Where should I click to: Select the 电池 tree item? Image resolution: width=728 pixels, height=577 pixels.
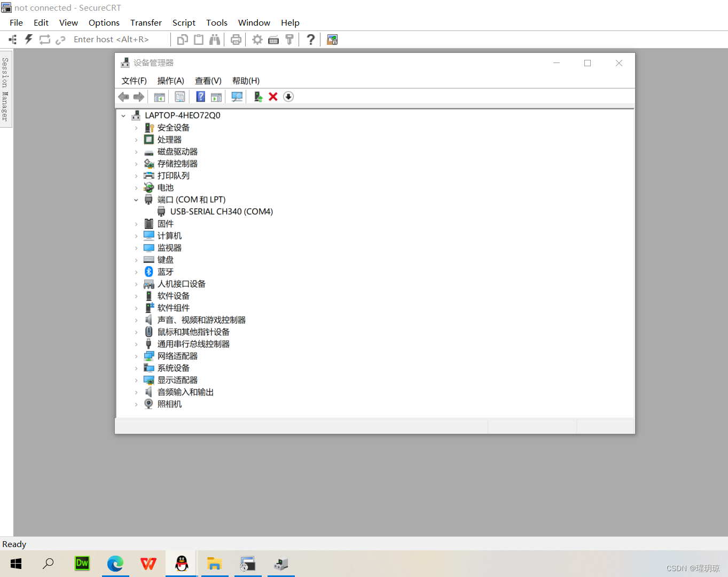click(x=166, y=188)
